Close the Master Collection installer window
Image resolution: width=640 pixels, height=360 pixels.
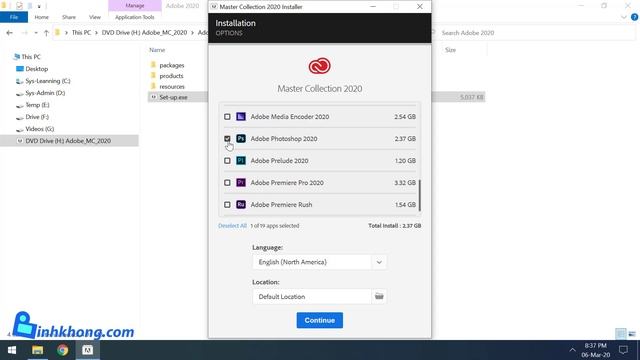(x=420, y=7)
